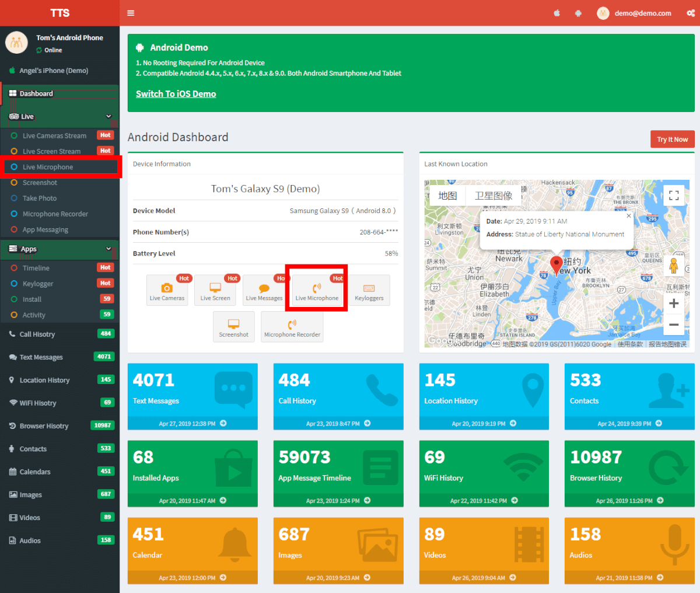Open the 89 Videos card arrow
The width and height of the screenshot is (700, 593).
(513, 578)
